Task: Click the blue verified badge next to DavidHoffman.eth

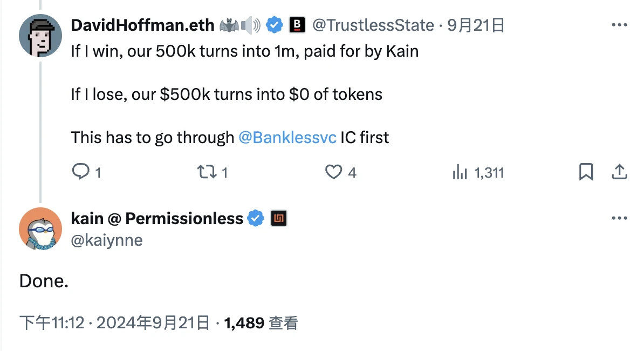Action: 276,25
